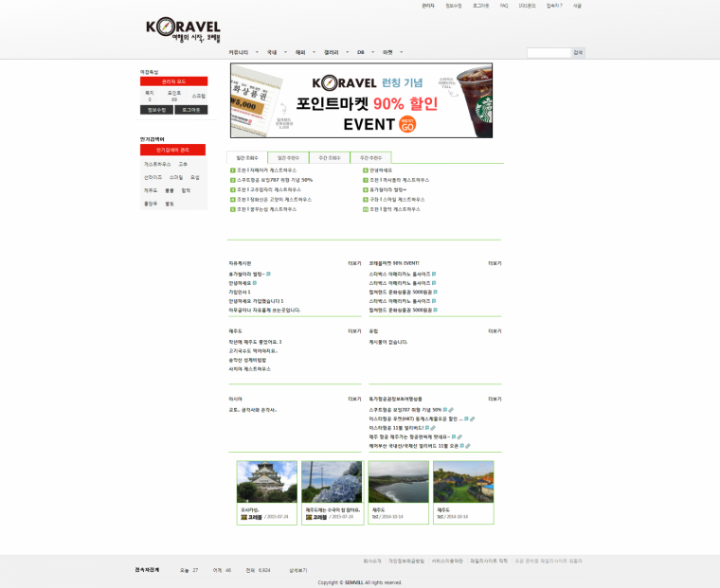Click 더보기 for the 제주도 board section
Image resolution: width=720 pixels, height=588 pixels.
point(354,331)
